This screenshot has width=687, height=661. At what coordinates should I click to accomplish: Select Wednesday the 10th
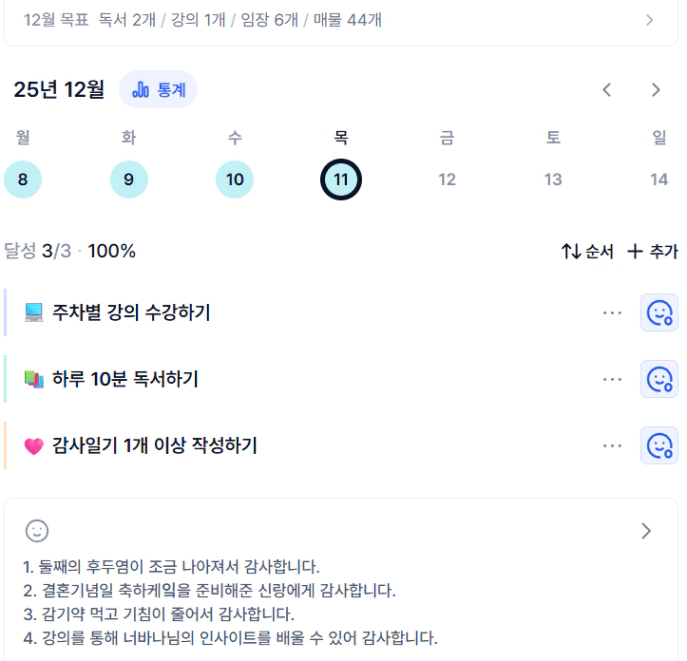235,180
